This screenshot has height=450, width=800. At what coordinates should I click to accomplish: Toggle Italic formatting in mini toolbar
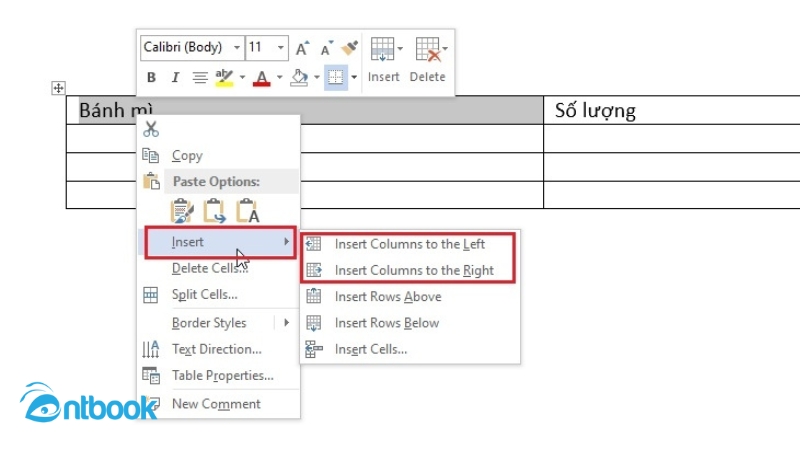tap(175, 77)
